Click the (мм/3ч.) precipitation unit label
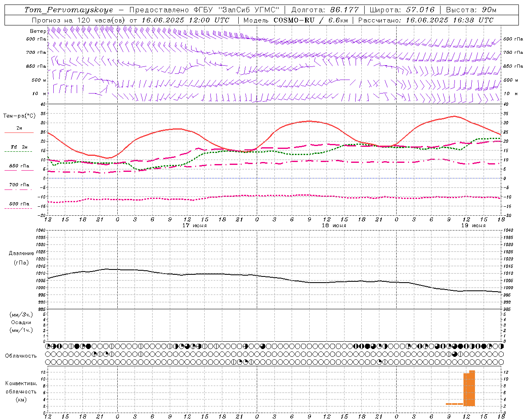This screenshot has width=525, height=420. point(21,315)
